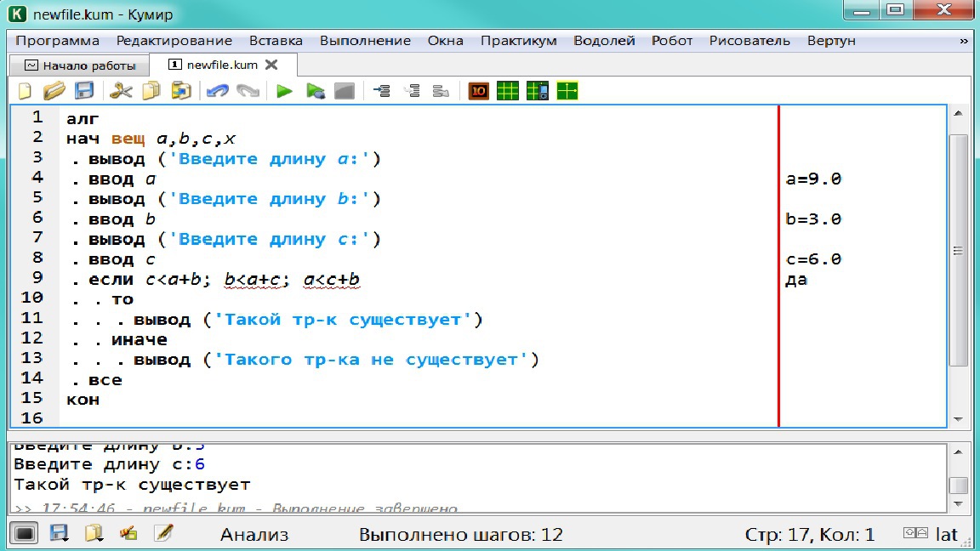This screenshot has width=980, height=551.
Task: Copy selection using the copy icon
Action: 151,91
